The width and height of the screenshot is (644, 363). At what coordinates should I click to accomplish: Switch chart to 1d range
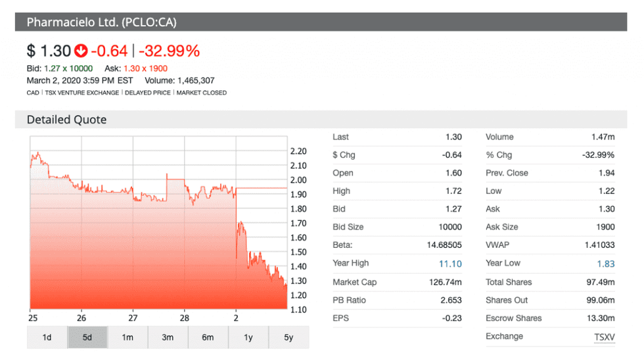[47, 337]
